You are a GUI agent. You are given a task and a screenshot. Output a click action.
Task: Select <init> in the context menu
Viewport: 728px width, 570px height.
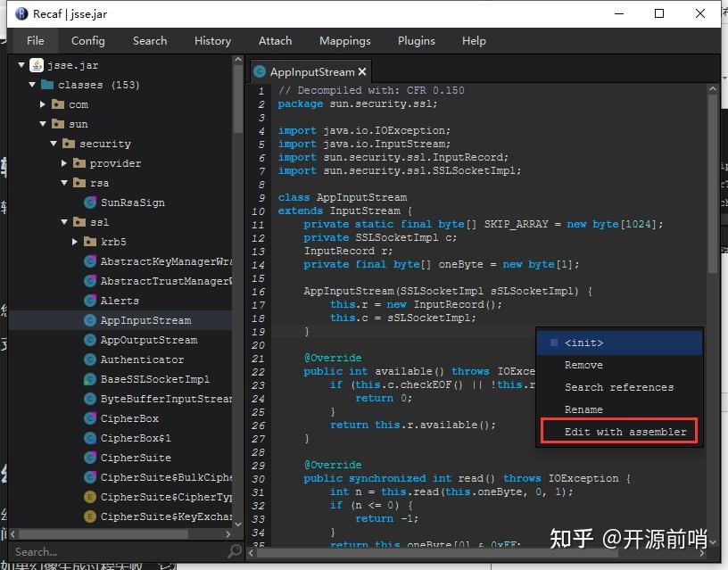point(619,343)
